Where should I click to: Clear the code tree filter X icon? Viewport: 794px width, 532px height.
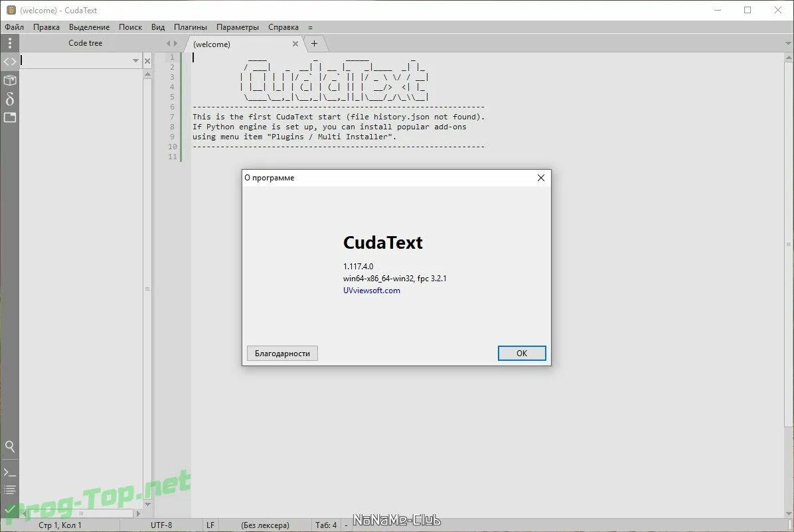(x=147, y=61)
